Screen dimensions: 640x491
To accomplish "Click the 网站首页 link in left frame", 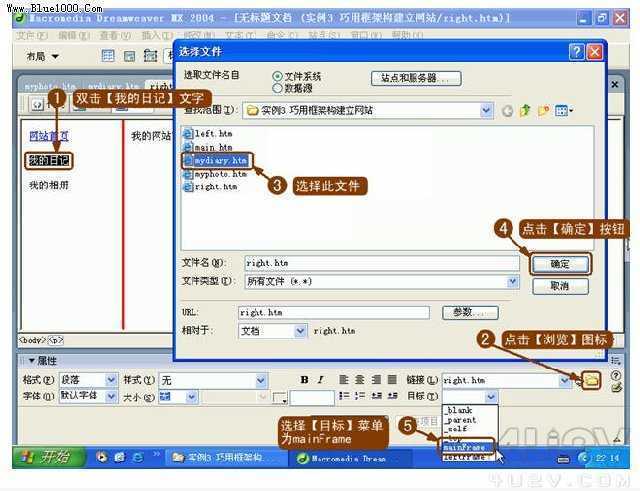I will [x=49, y=136].
